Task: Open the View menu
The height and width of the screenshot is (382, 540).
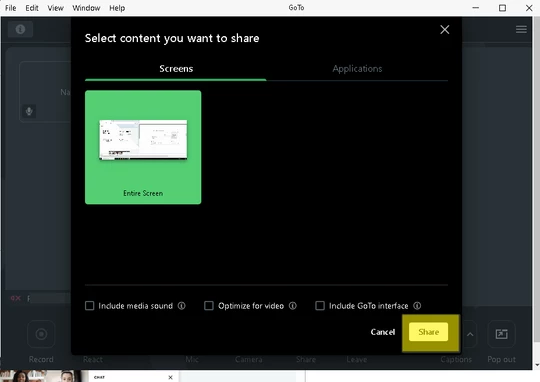Action: coord(55,8)
